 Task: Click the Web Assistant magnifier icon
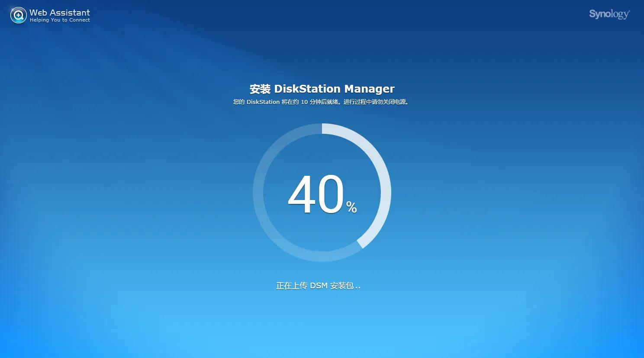click(x=18, y=16)
